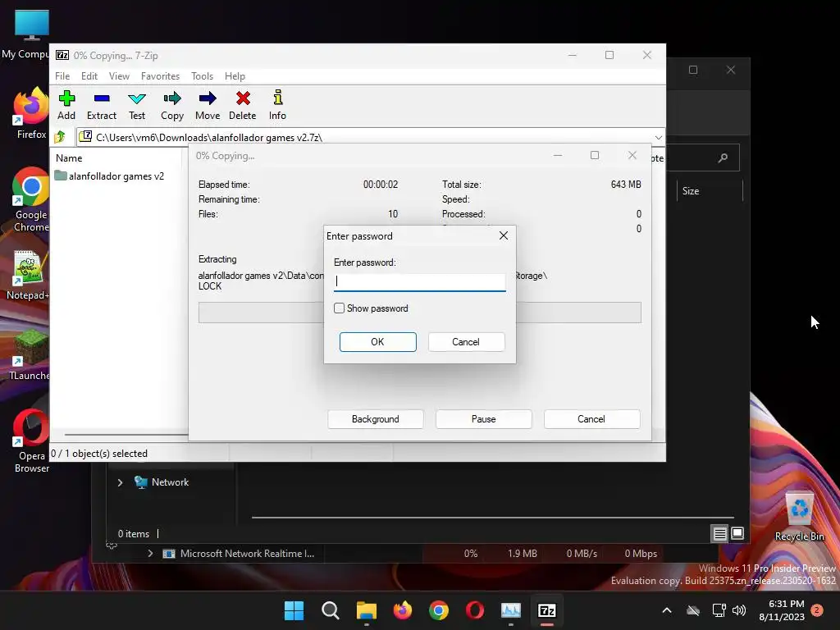840x630 pixels.
Task: Open the Notepad++ desktop shortcut
Action: coord(28,276)
